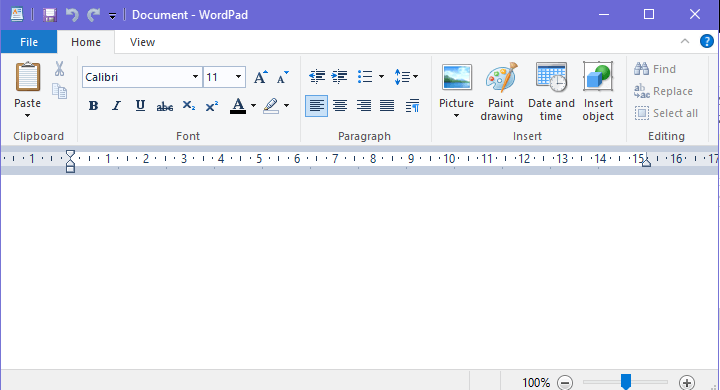Open WordPad Help
This screenshot has height=390, width=720.
coord(707,41)
